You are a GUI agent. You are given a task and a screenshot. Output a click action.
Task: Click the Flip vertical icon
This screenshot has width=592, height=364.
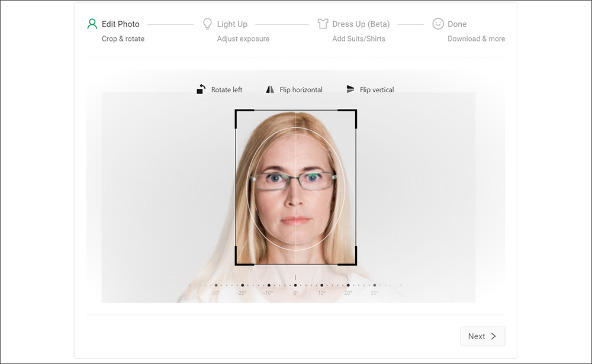click(x=349, y=89)
